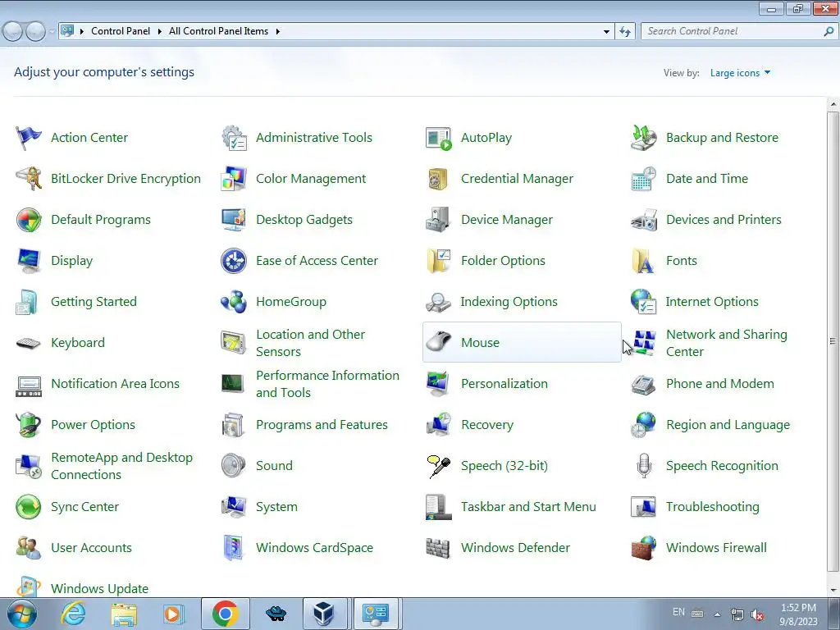The height and width of the screenshot is (630, 840).
Task: Click the AutoPlay icon
Action: pyautogui.click(x=438, y=138)
